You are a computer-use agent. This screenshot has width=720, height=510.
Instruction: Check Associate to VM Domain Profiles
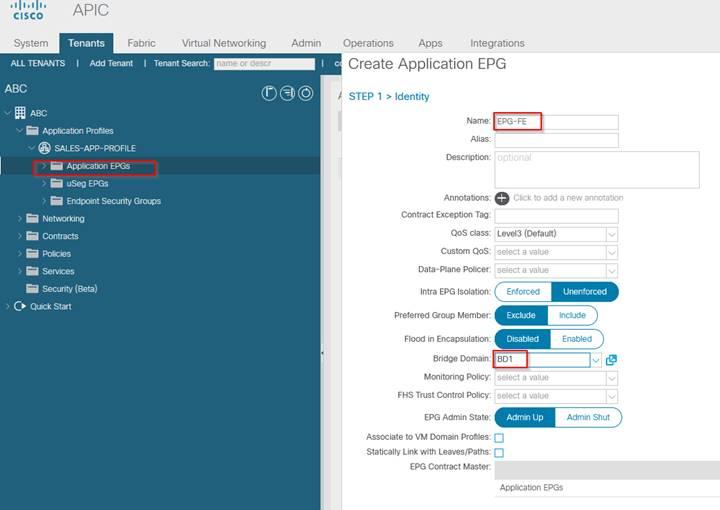[499, 438]
